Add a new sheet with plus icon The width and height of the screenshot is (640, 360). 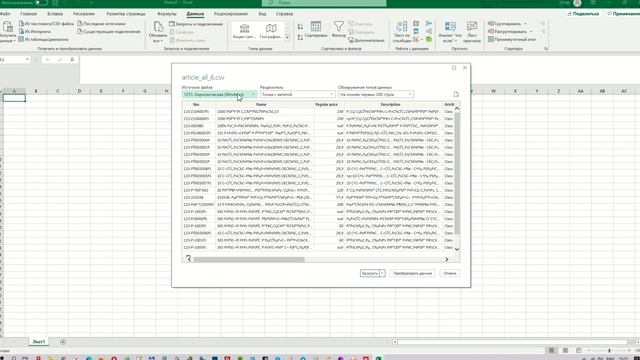click(63, 342)
